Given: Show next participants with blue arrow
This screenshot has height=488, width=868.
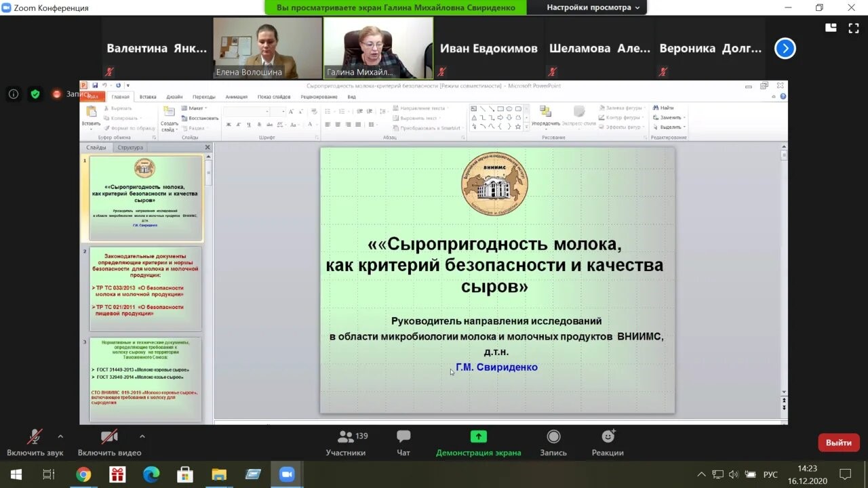Looking at the screenshot, I should (x=785, y=49).
